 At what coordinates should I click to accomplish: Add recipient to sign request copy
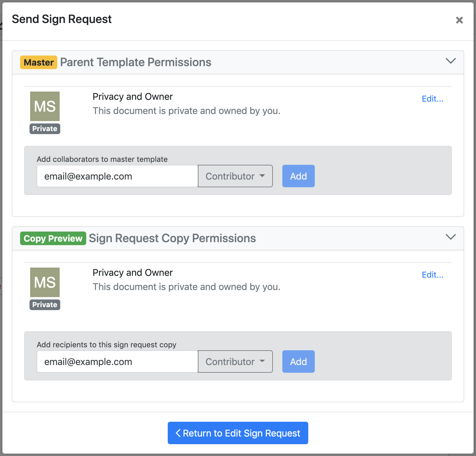[x=298, y=362]
